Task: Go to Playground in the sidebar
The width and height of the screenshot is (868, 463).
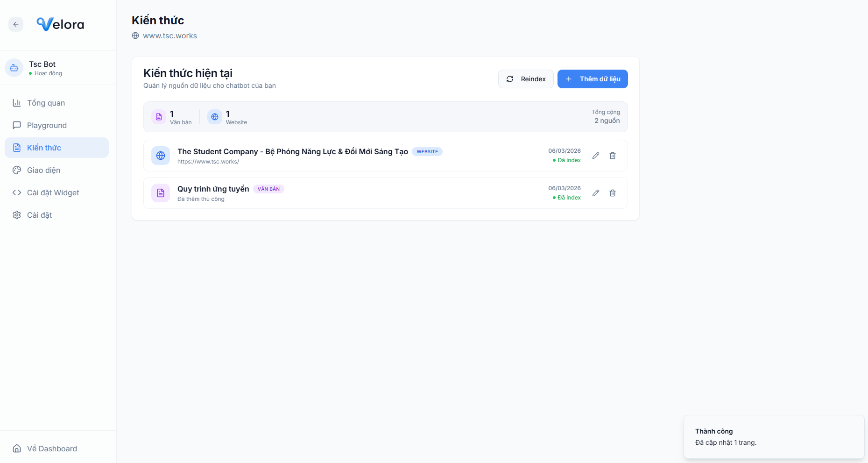Action: point(47,125)
